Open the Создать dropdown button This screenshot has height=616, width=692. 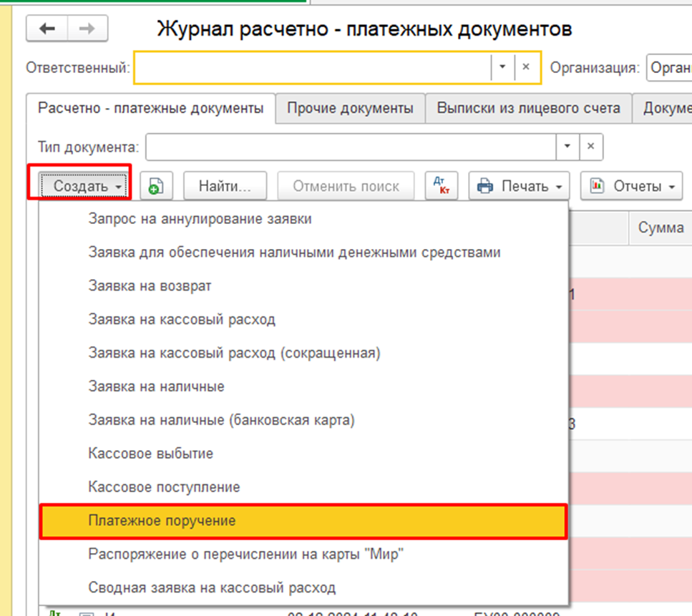84,186
